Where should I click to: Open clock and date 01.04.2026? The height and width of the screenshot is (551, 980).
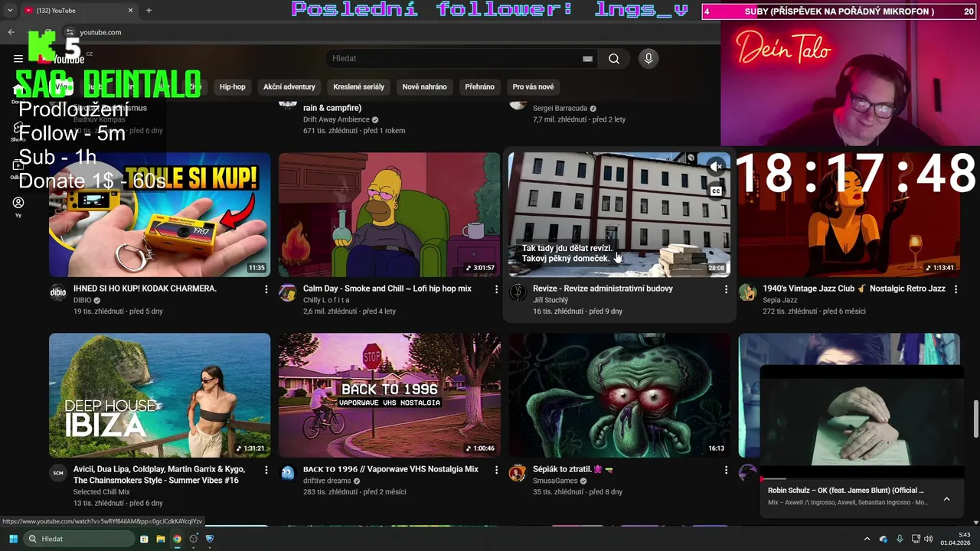point(955,539)
